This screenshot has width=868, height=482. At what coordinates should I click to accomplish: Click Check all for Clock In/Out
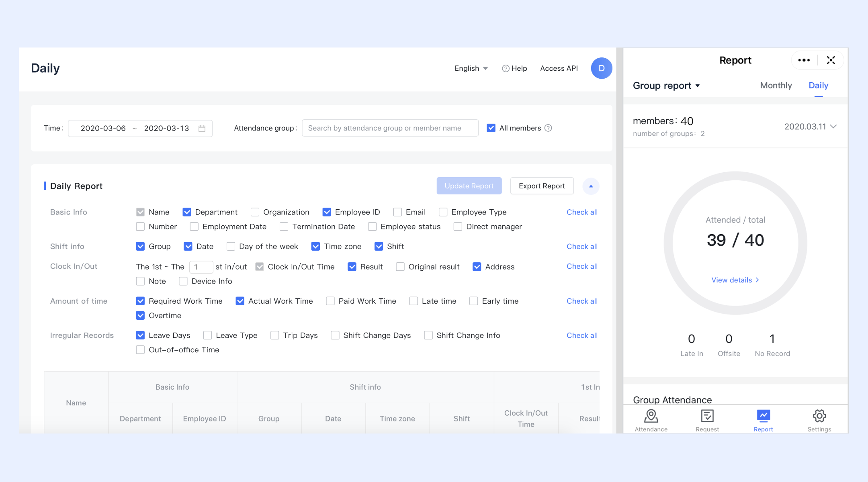pyautogui.click(x=582, y=266)
